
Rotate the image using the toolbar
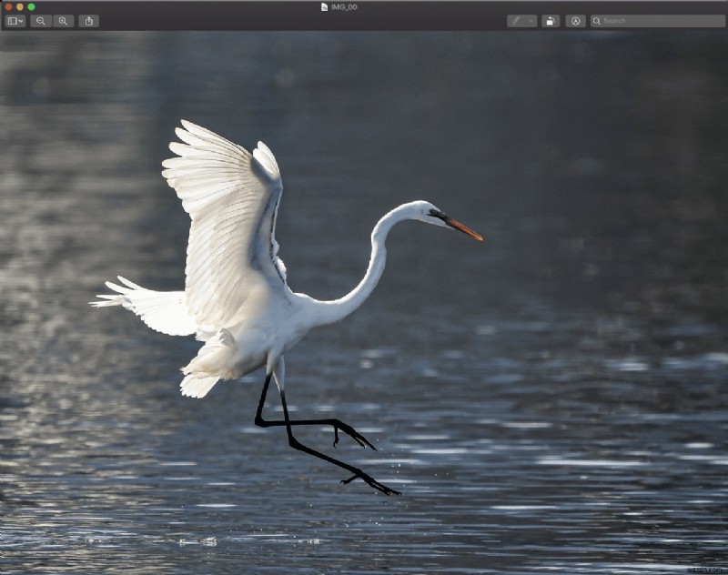[551, 21]
